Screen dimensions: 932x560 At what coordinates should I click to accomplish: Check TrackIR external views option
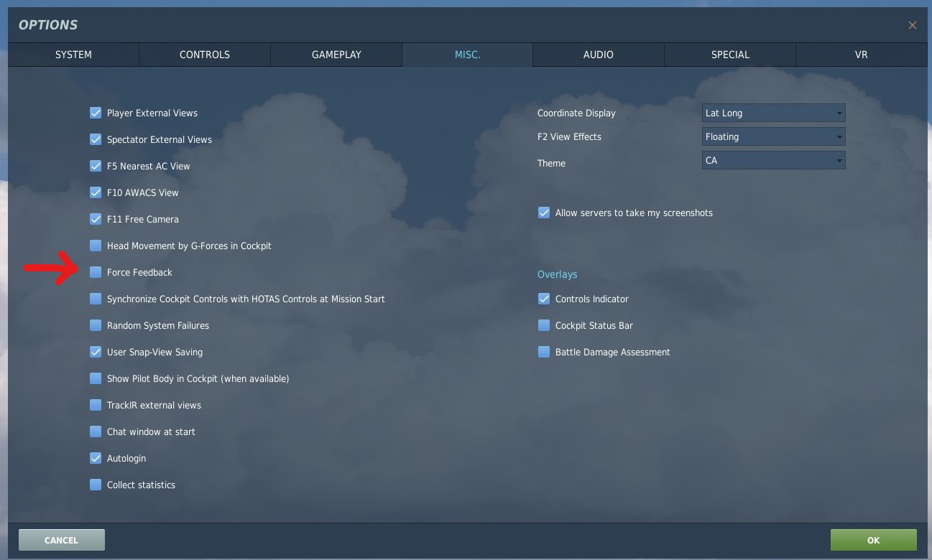96,405
